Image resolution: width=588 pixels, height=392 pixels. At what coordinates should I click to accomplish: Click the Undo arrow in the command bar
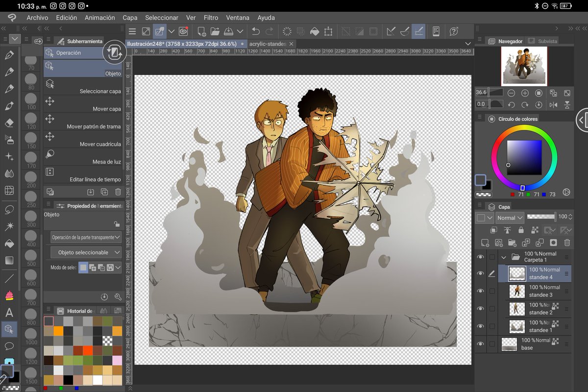point(255,31)
